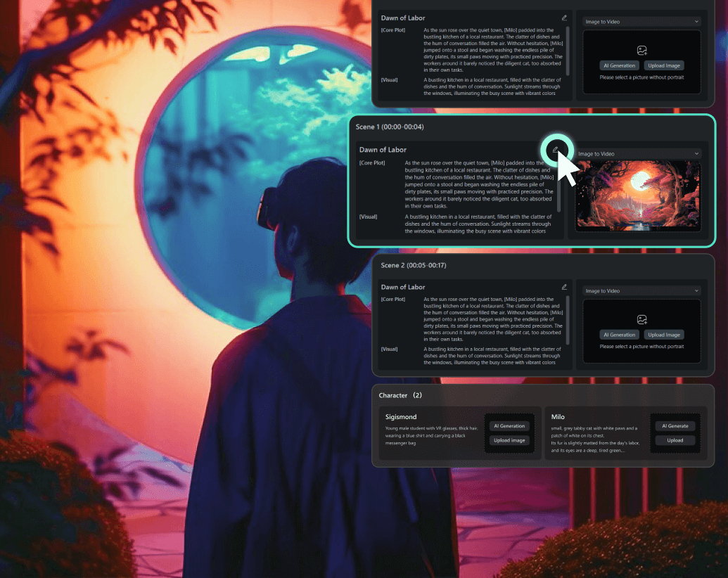Click pencil edit icon in topmost scene card

point(564,18)
